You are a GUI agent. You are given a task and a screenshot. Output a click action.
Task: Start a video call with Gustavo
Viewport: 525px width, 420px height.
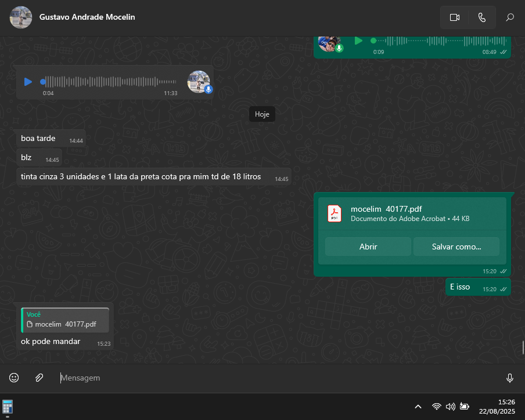[x=454, y=17]
